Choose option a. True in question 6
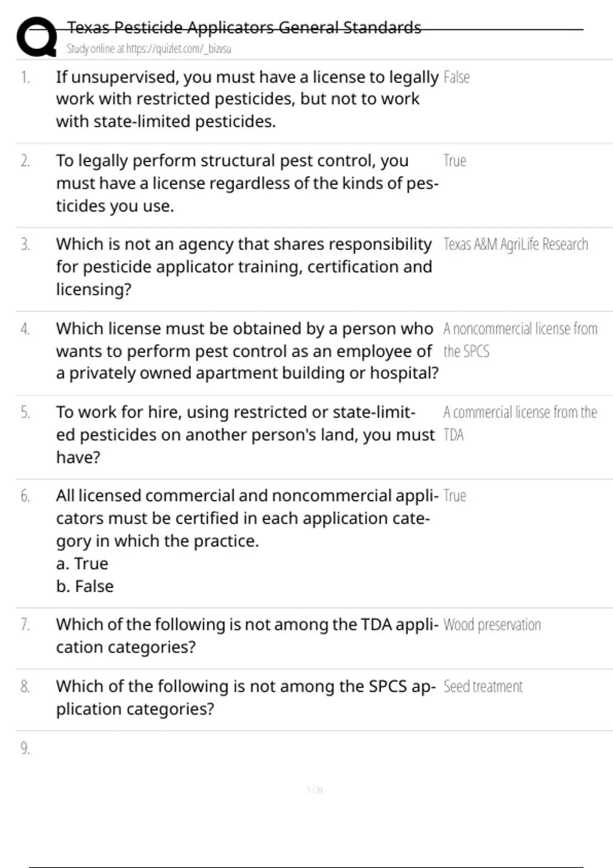Viewport: 613px width, 868px height. [82, 564]
